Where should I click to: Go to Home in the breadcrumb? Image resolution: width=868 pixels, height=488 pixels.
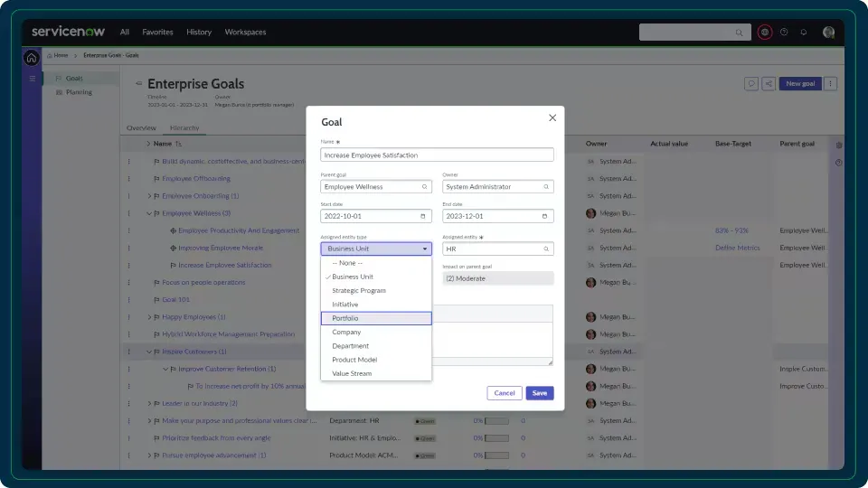pyautogui.click(x=61, y=55)
